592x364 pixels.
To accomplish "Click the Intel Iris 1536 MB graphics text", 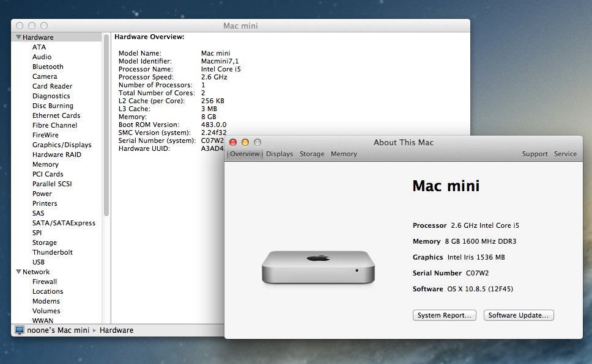I will tap(476, 257).
